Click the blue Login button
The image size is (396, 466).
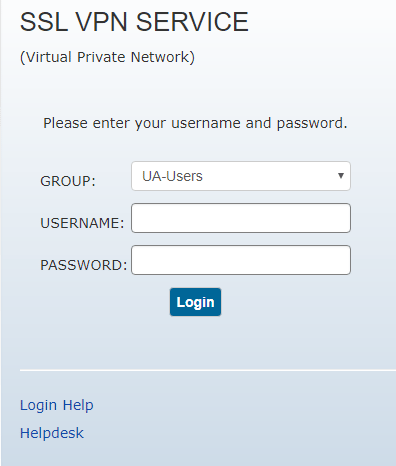pos(195,302)
